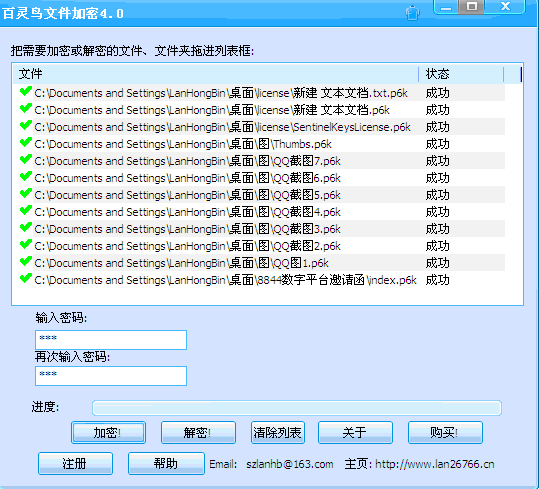
Task: Click green checkmark beside index.p6k row
Action: [x=26, y=279]
